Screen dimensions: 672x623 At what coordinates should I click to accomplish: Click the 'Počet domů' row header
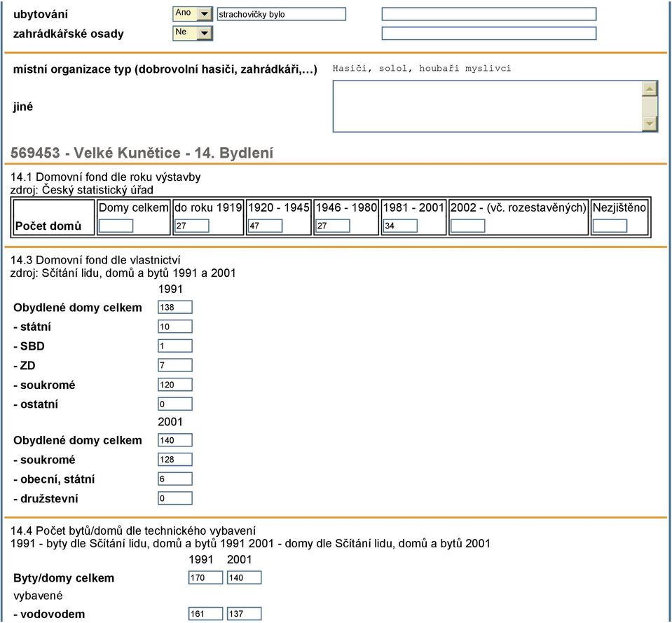[48, 226]
